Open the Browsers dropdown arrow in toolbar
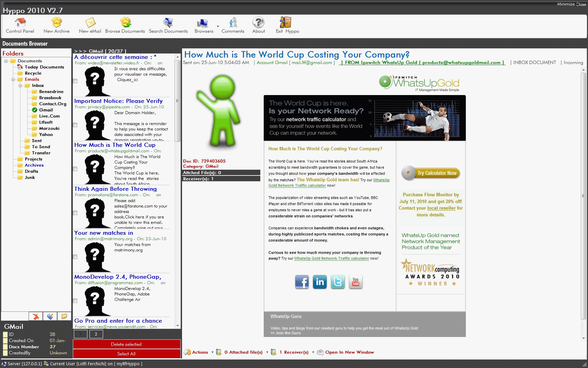The width and height of the screenshot is (588, 368). (218, 26)
